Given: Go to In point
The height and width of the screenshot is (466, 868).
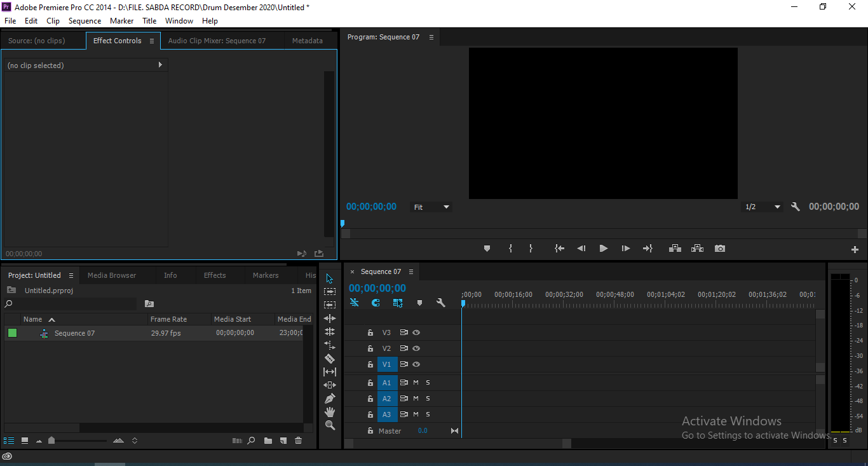Looking at the screenshot, I should 559,249.
